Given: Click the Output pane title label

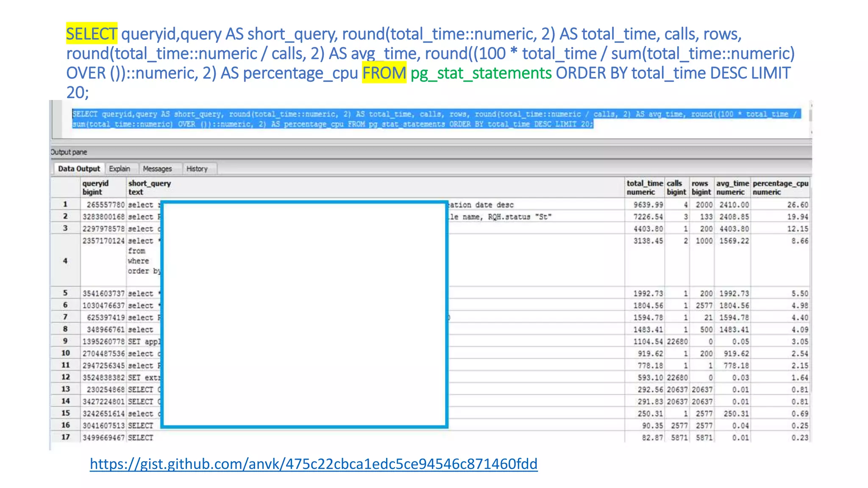Looking at the screenshot, I should coord(69,152).
